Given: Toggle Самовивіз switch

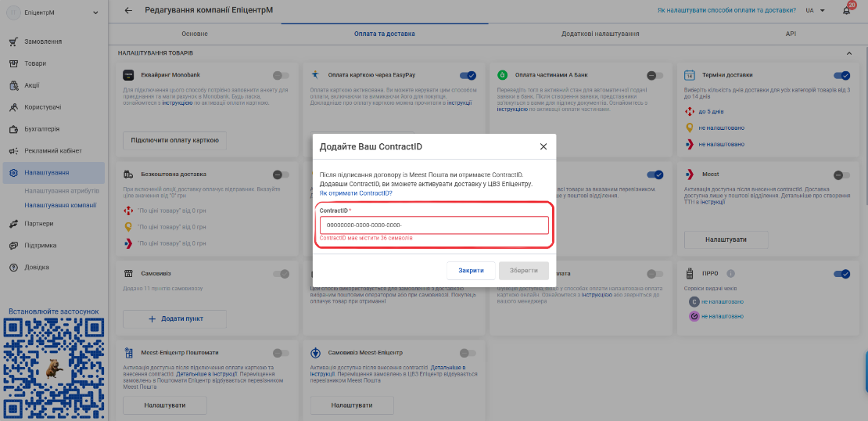Looking at the screenshot, I should (x=281, y=274).
